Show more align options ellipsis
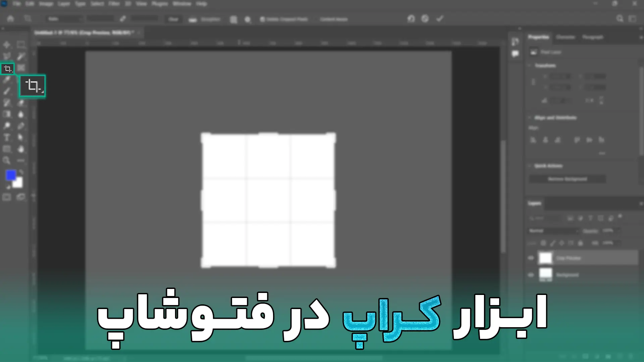Viewport: 644px width, 362px height. pyautogui.click(x=602, y=153)
